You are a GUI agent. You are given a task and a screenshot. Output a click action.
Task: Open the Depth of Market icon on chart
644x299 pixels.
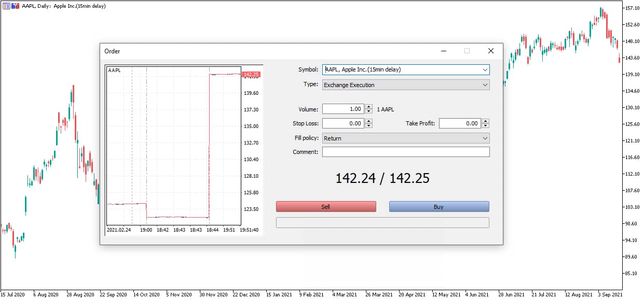(x=6, y=6)
